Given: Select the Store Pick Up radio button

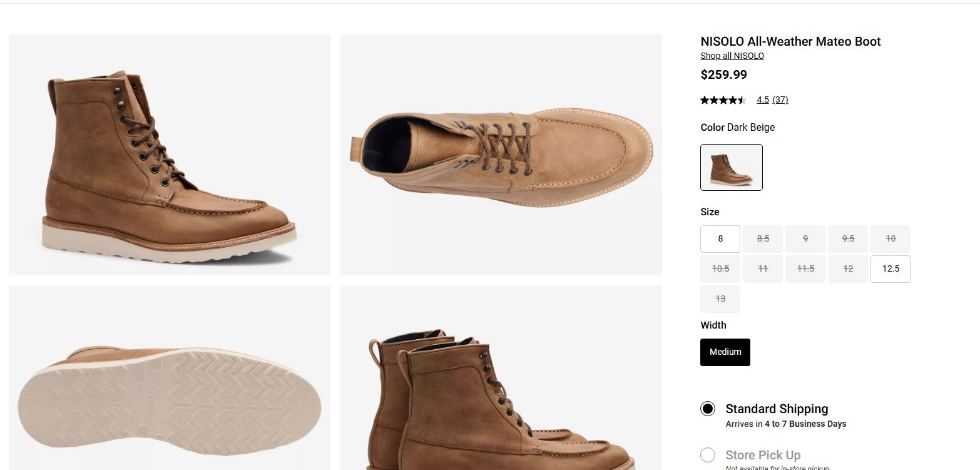Looking at the screenshot, I should (708, 455).
